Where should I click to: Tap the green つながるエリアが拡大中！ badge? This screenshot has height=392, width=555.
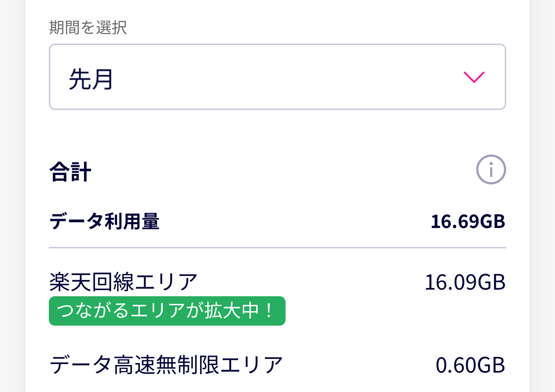(167, 311)
